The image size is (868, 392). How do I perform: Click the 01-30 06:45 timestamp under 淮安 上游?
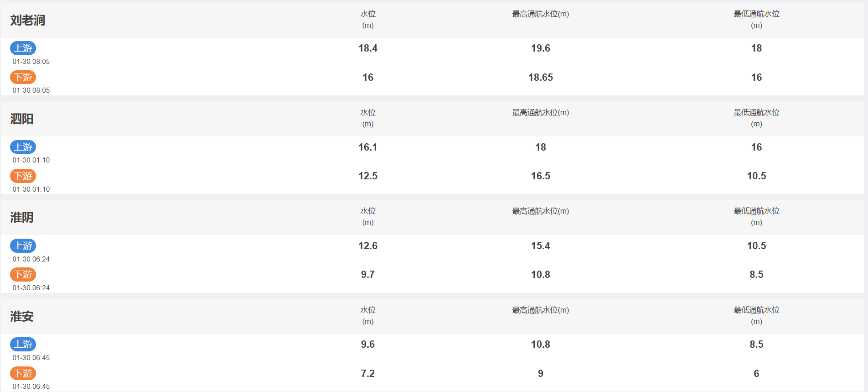coord(31,357)
